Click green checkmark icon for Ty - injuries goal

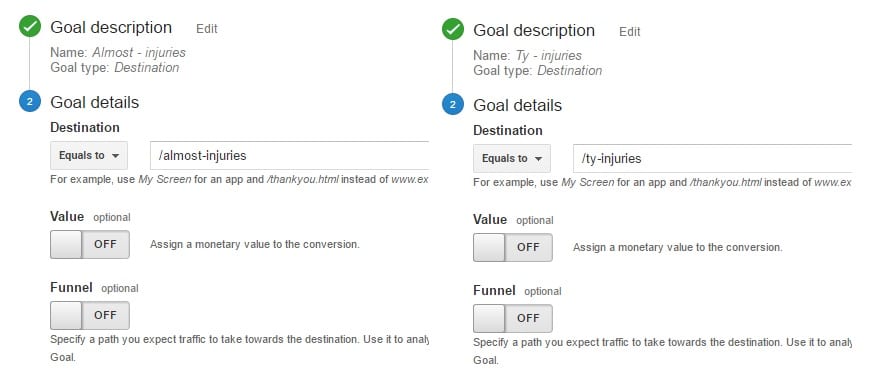tap(453, 29)
